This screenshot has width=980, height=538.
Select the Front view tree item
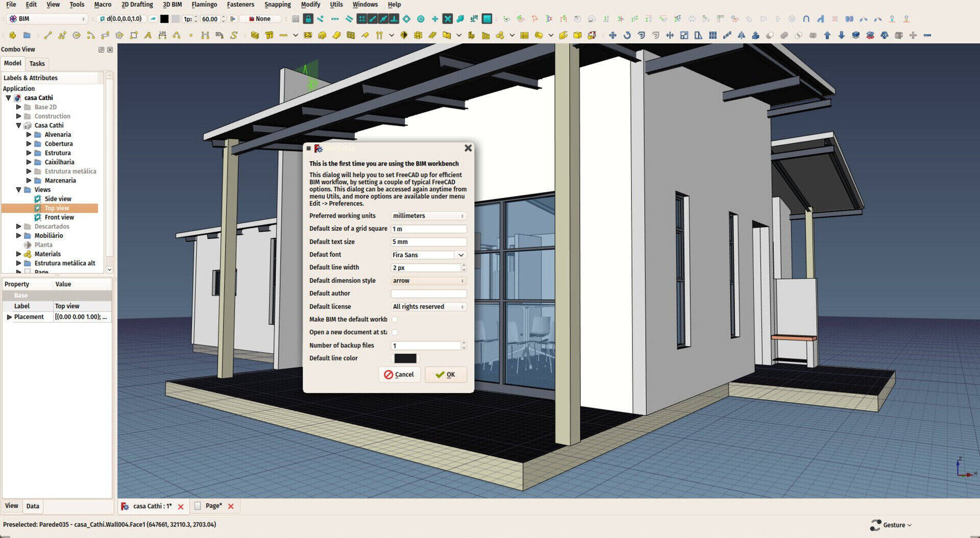[x=59, y=217]
